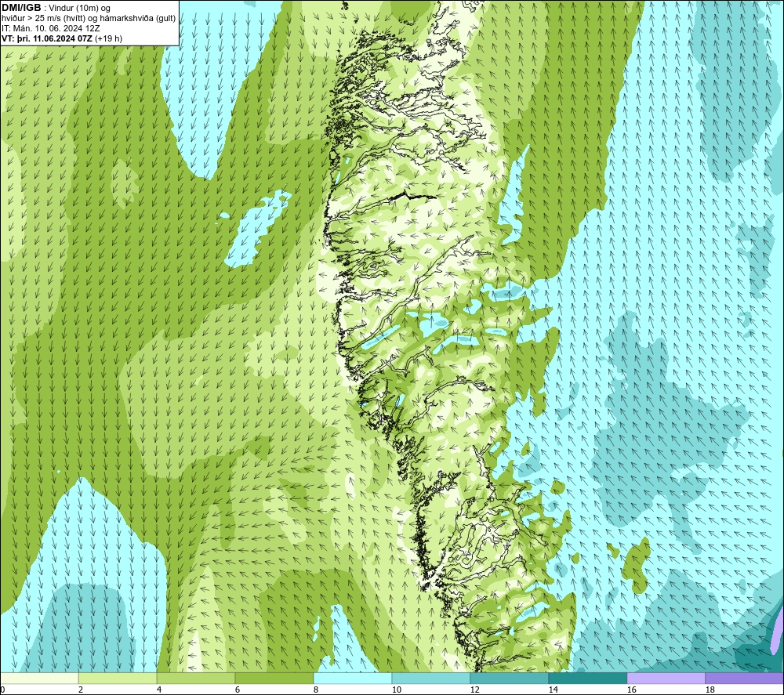Click the DMI/IGB title text
The height and width of the screenshot is (695, 784).
click(x=21, y=8)
